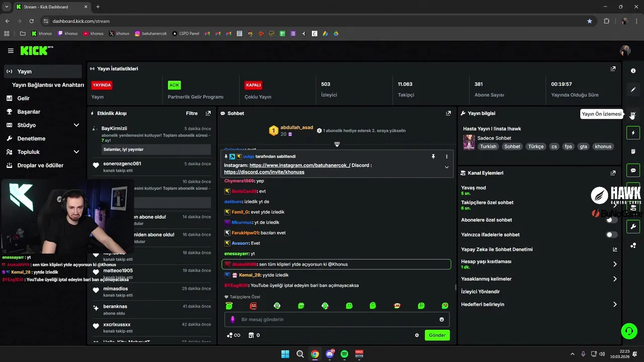The height and width of the screenshot is (362, 644).
Task: Click the Sadece Sohbet category thumbnail
Action: [469, 142]
